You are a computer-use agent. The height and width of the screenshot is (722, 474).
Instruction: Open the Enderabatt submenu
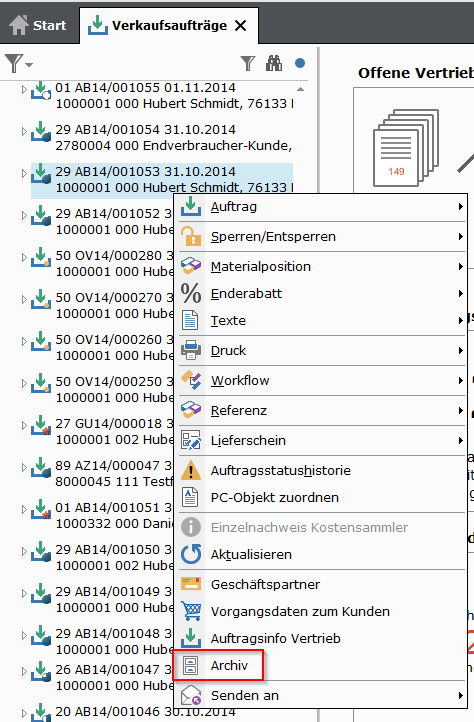click(x=322, y=293)
